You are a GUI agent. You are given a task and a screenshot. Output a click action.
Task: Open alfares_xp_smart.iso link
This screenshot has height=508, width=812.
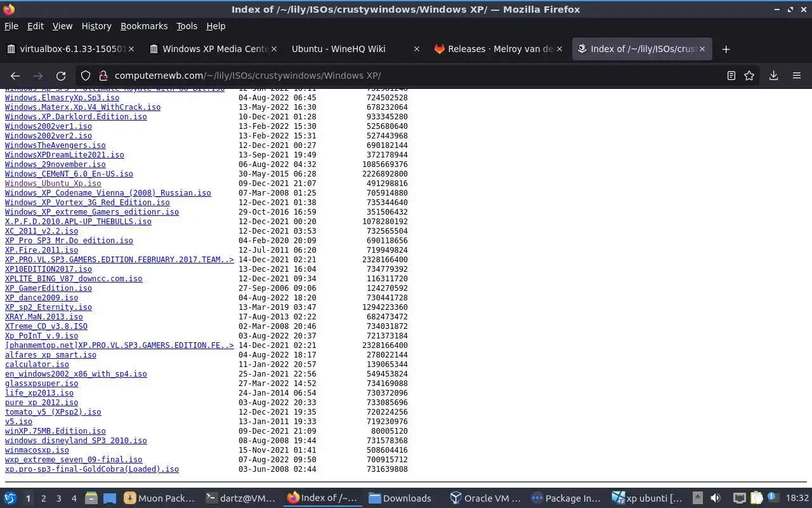coord(51,355)
